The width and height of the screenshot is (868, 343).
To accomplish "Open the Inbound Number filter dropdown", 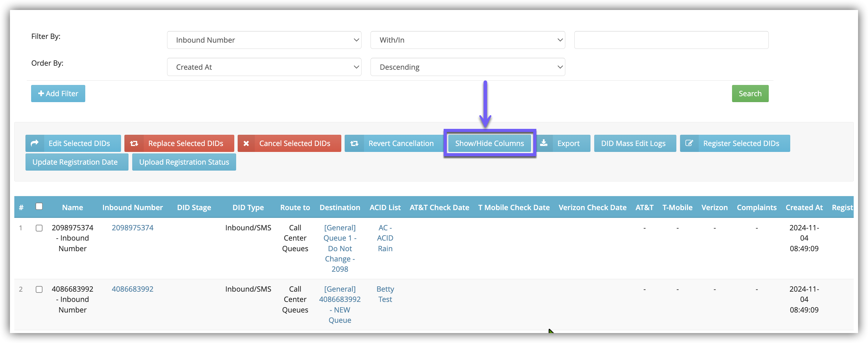I will tap(264, 40).
